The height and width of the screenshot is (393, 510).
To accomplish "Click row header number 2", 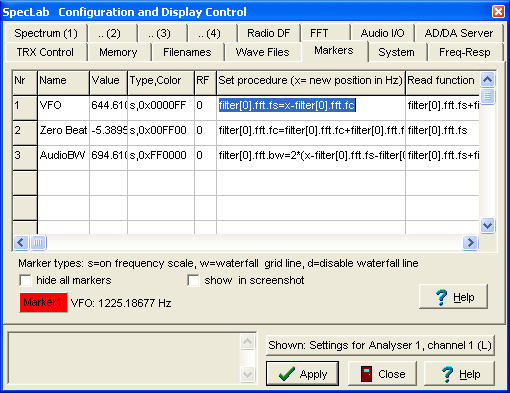I will (25, 133).
